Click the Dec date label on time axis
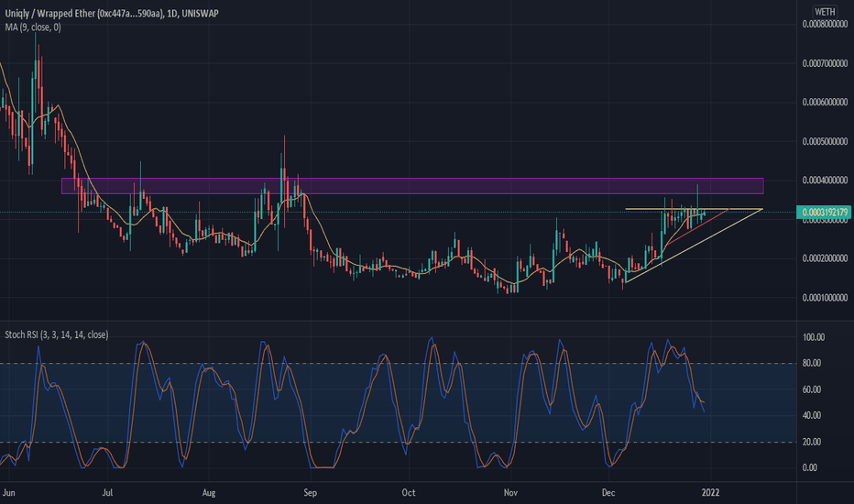This screenshot has width=854, height=504. point(608,493)
